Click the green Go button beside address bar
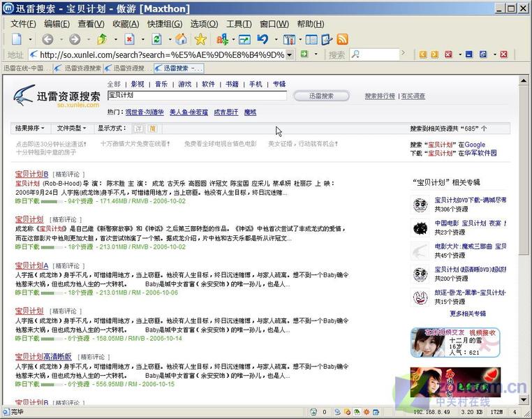The image size is (532, 419). pyautogui.click(x=304, y=54)
